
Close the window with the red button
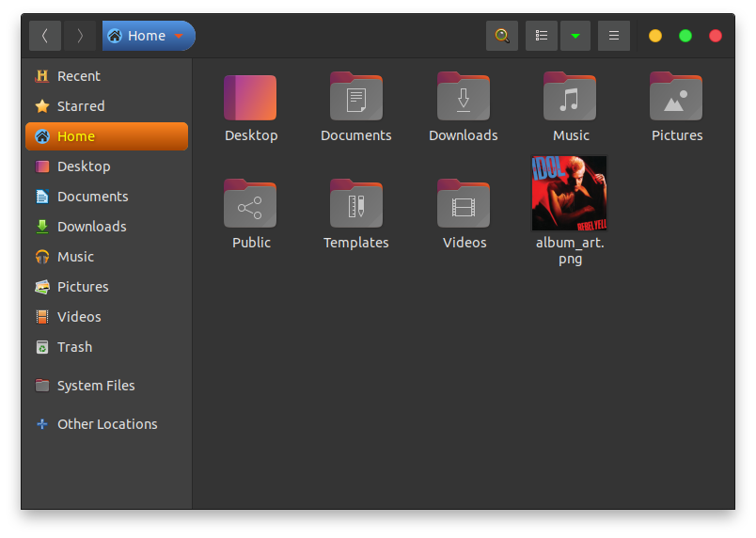[716, 36]
